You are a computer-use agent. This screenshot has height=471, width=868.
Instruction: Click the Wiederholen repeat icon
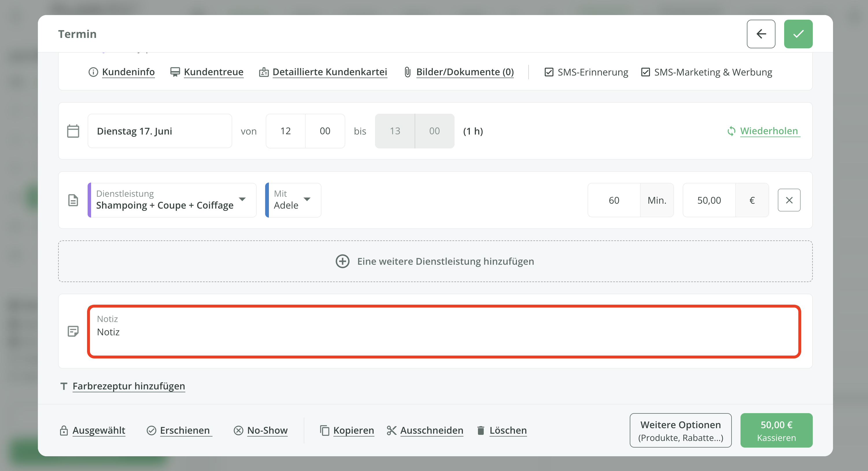[x=731, y=131]
